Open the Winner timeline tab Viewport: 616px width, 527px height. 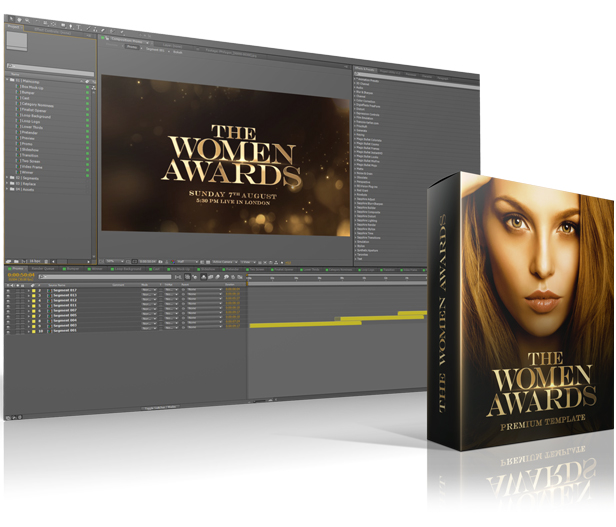pos(95,268)
